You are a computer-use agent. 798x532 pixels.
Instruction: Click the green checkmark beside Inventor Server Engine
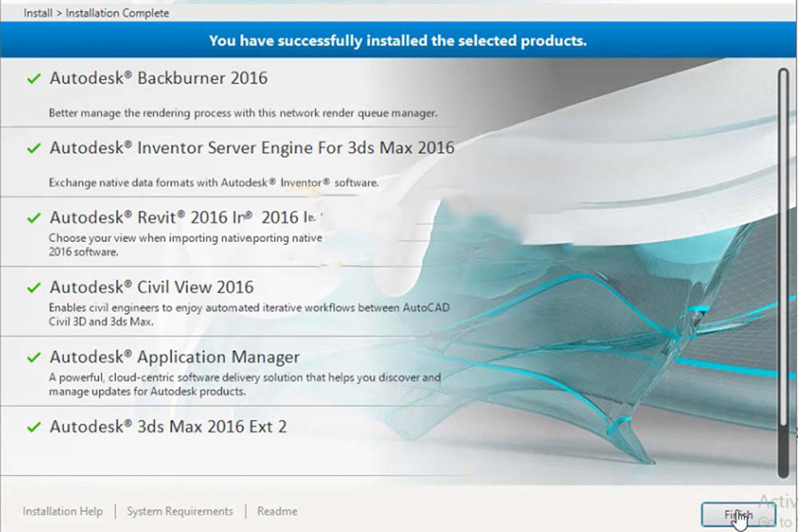click(34, 148)
